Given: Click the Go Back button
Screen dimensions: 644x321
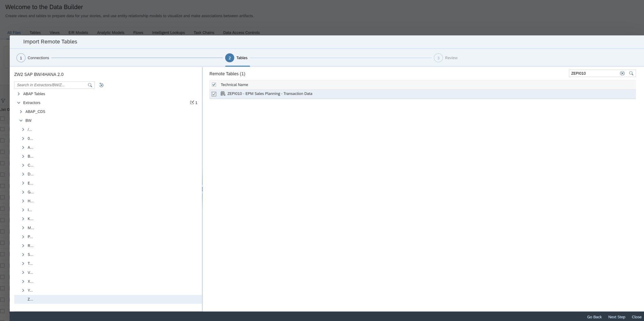Looking at the screenshot, I should coord(594,317).
